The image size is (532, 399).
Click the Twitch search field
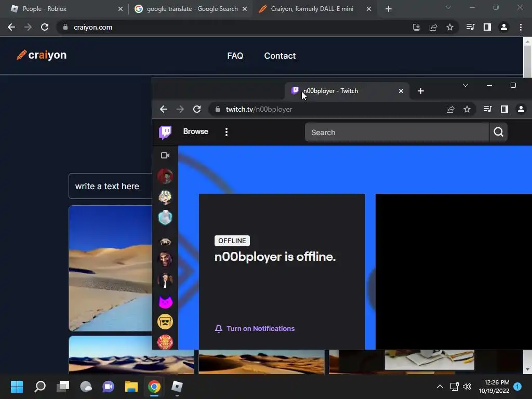[x=397, y=132]
